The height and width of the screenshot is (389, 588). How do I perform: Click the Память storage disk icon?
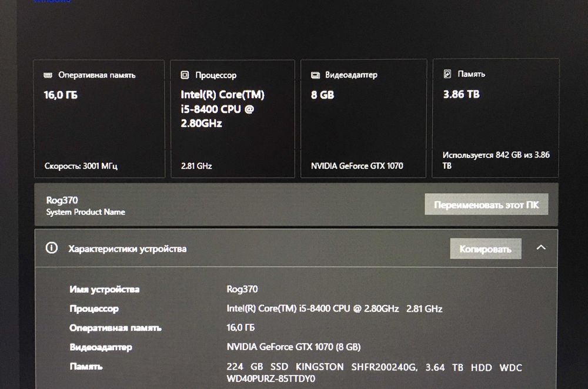(447, 74)
